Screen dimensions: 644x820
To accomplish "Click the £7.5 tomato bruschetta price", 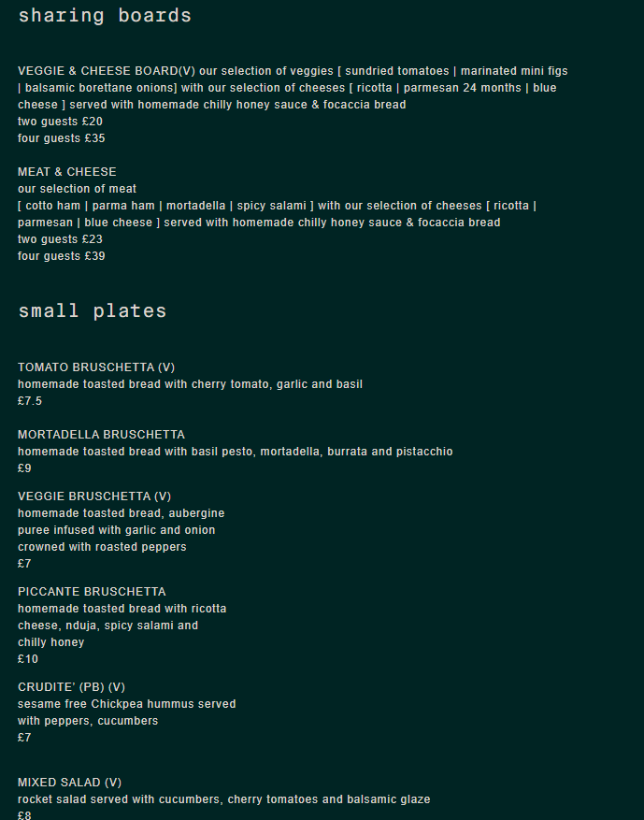I will pyautogui.click(x=30, y=401).
